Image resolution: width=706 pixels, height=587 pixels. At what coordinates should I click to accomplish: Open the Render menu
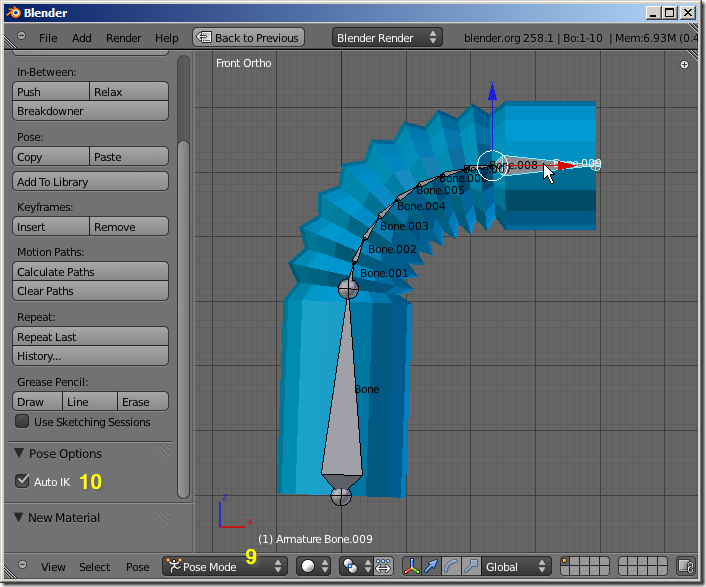point(124,38)
